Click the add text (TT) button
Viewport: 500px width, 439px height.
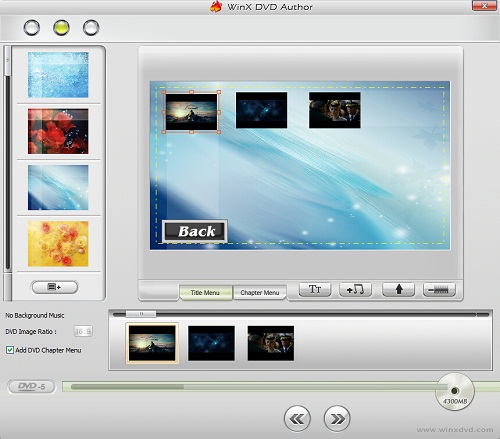tap(315, 289)
